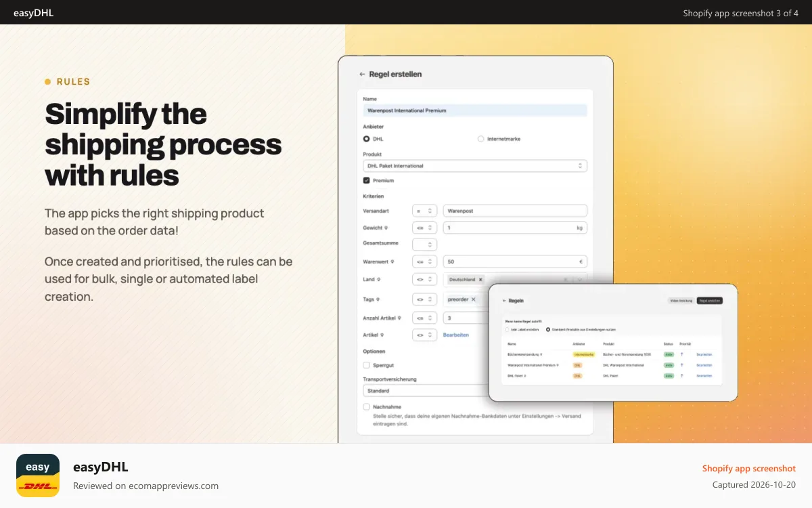
Task: Click the dark Regel erstellen button
Action: point(710,301)
